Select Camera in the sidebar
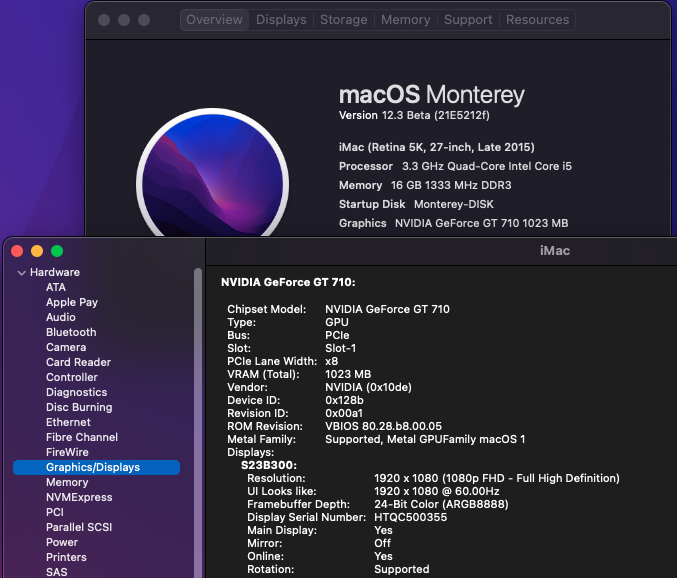The width and height of the screenshot is (677, 578). tap(66, 347)
